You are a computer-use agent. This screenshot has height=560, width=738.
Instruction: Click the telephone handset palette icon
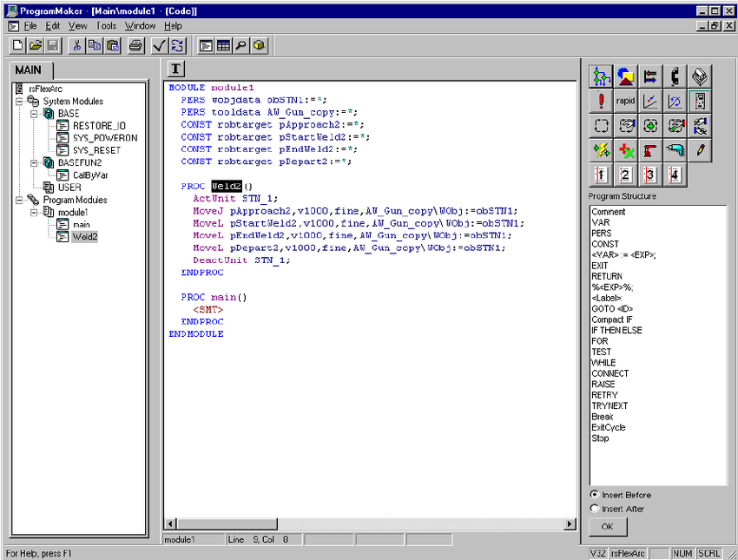[675, 76]
